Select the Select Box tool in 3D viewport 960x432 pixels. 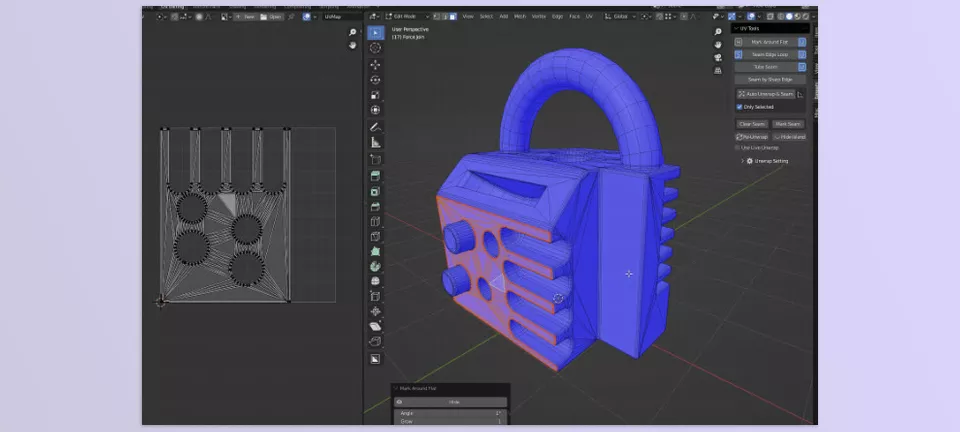pos(375,32)
